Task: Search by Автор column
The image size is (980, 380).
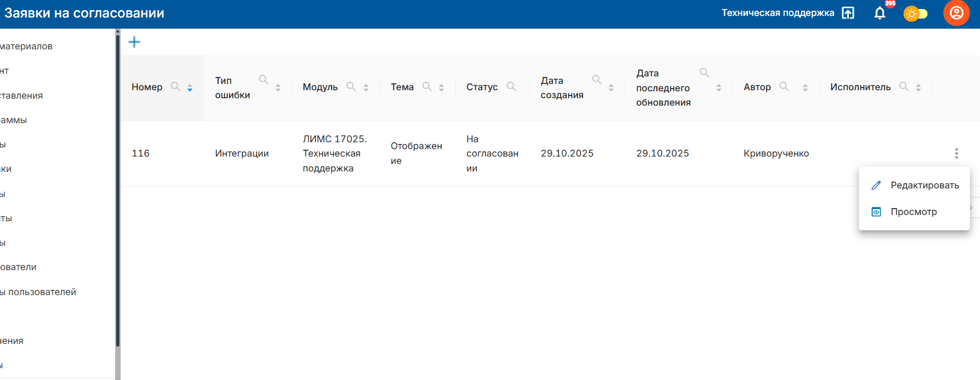Action: click(x=784, y=87)
